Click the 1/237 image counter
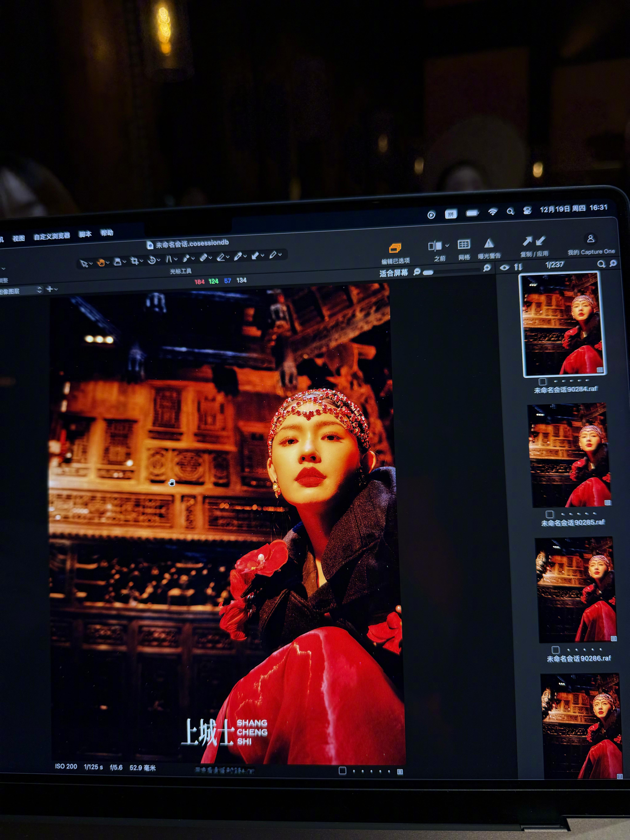This screenshot has width=630, height=840. point(555,265)
